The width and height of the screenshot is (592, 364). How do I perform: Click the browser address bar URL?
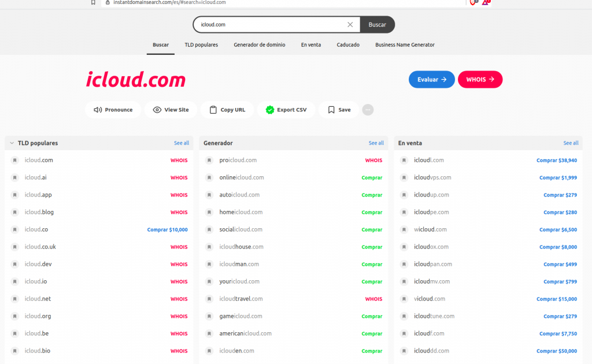[x=169, y=2]
